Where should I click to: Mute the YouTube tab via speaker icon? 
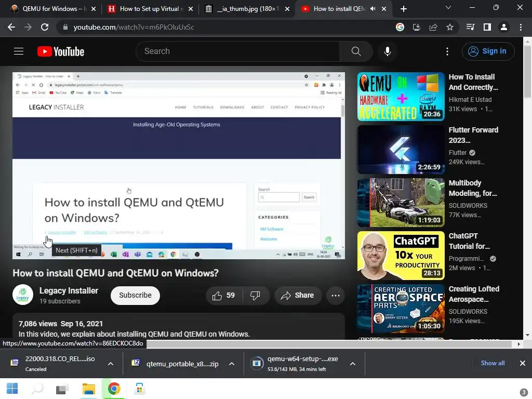(373, 9)
